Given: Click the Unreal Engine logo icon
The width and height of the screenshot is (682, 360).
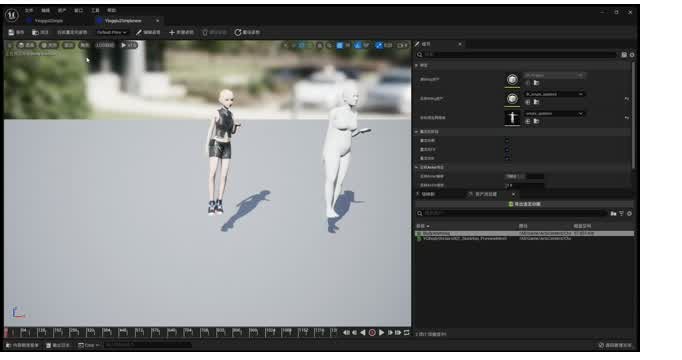Looking at the screenshot, I should point(12,15).
